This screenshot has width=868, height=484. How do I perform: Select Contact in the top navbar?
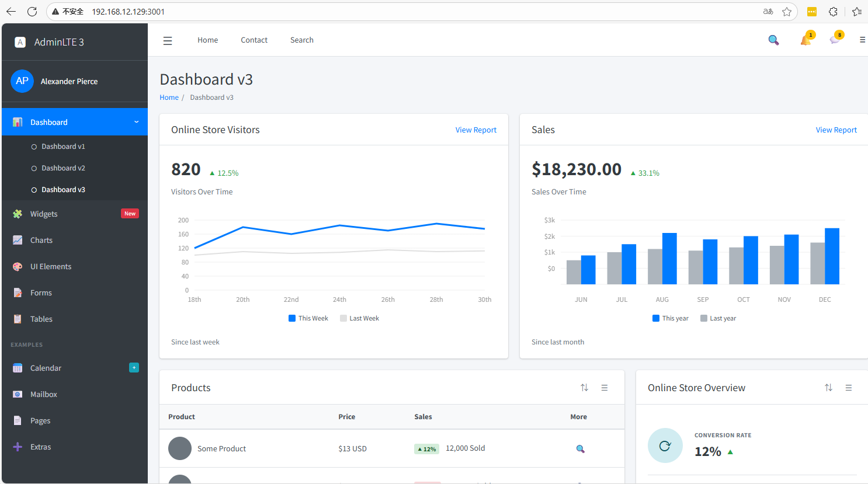click(x=254, y=40)
